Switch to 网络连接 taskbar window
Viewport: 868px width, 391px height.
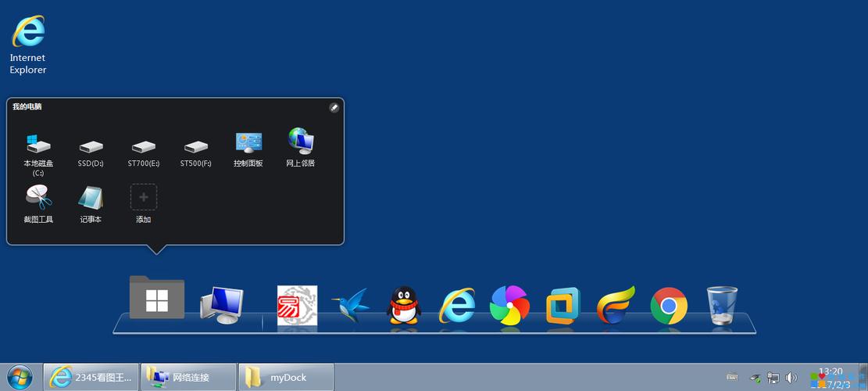[x=189, y=378]
